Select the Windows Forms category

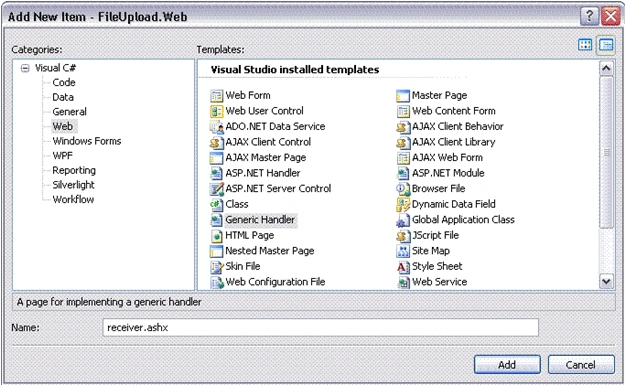pyautogui.click(x=87, y=141)
